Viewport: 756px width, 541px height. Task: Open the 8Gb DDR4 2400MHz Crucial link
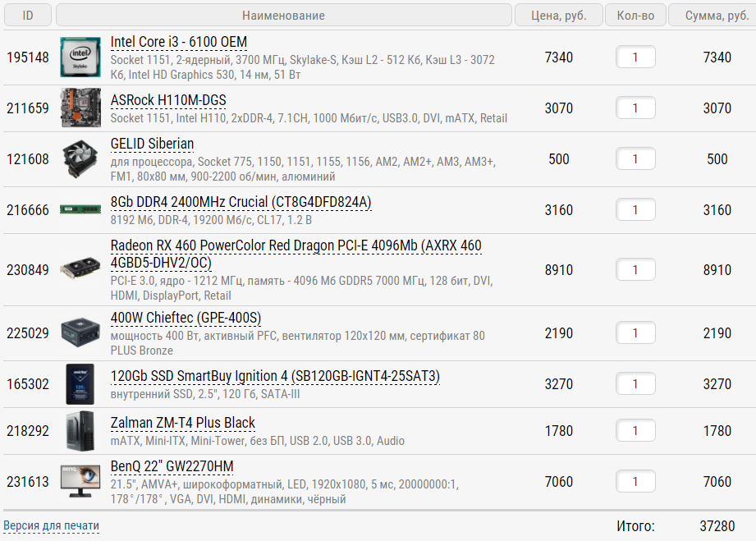tap(241, 202)
